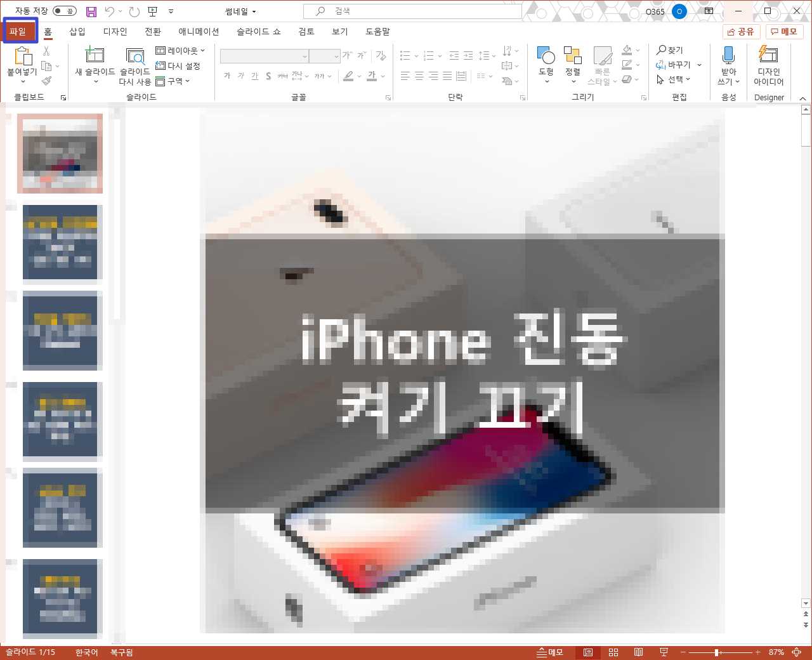Screen dimensions: 812x660
Task: Click the Ribbon Display Options icon
Action: 709,11
